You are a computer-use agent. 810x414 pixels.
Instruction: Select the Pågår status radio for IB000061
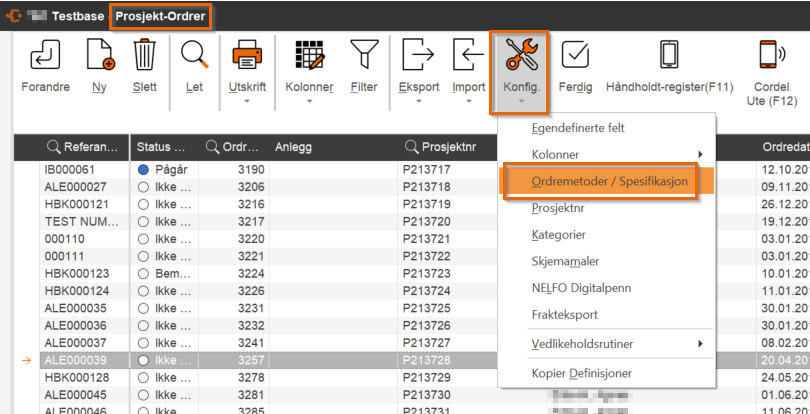coord(143,170)
